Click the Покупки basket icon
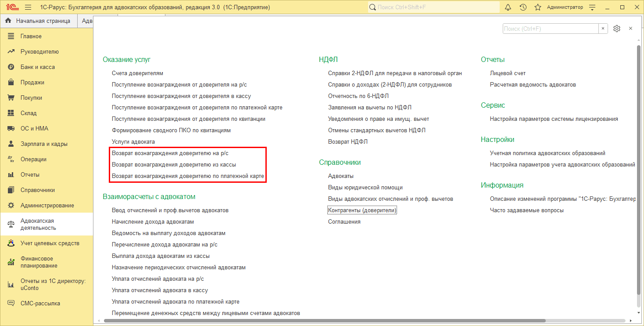This screenshot has height=326, width=644. pos(11,98)
